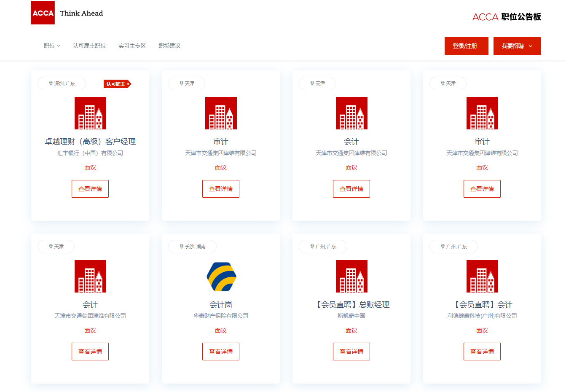Open the 我要招聘 dropdown button
The width and height of the screenshot is (566, 392).
click(517, 46)
